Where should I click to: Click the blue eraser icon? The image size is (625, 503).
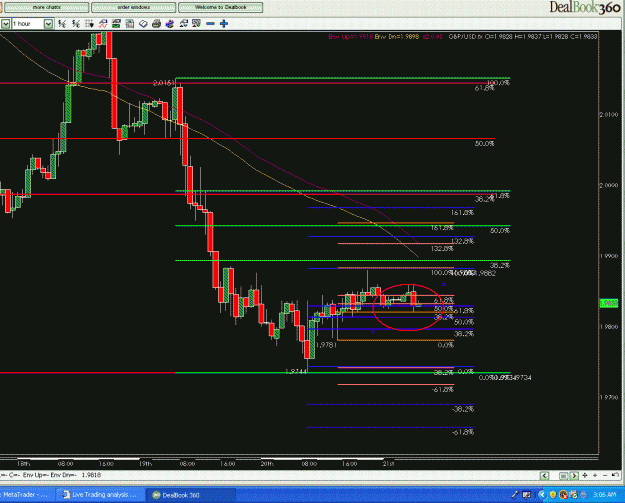tap(143, 24)
